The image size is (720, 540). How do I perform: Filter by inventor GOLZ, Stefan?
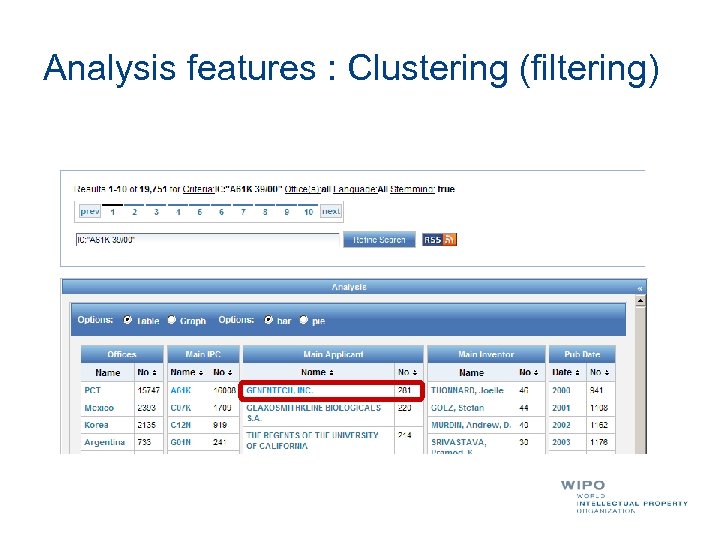[458, 408]
